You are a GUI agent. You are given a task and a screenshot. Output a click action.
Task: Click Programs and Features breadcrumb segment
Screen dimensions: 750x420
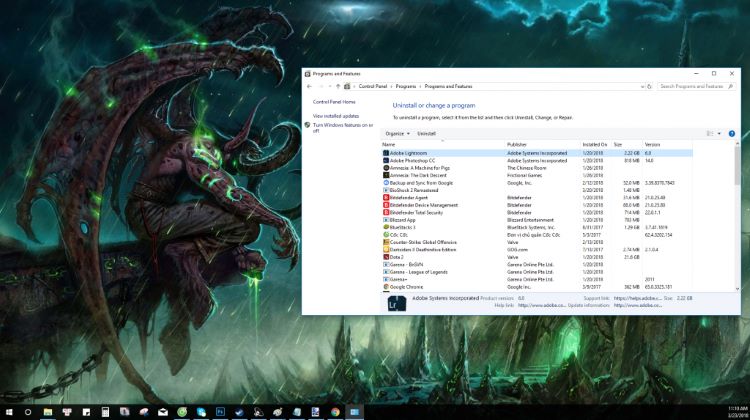(448, 87)
